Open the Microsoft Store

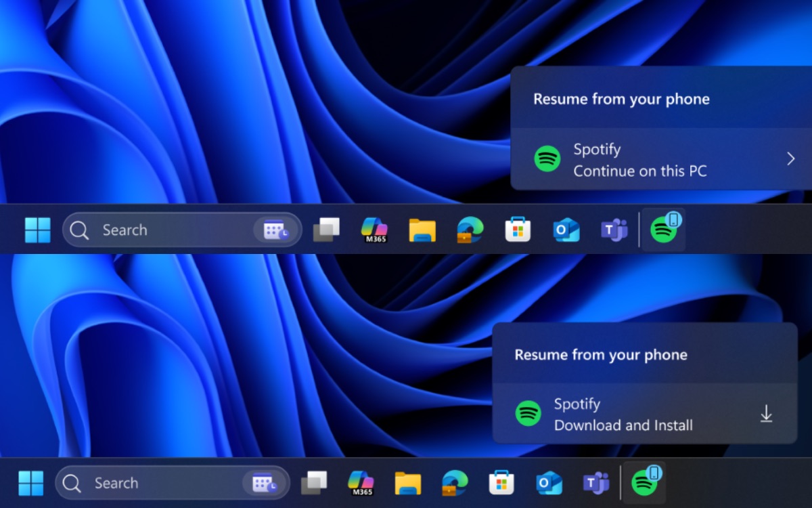[517, 230]
